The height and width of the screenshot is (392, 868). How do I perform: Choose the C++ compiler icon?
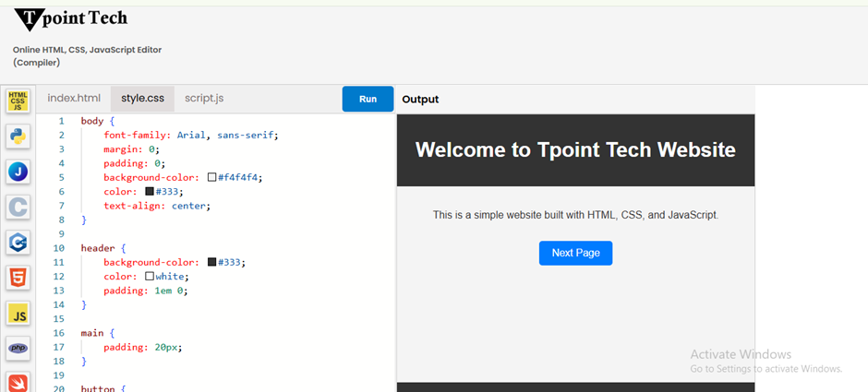click(18, 243)
